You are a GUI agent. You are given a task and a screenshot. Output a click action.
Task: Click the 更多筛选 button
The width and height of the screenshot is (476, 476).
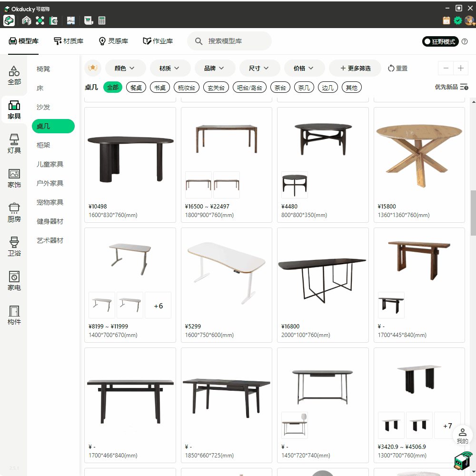[x=355, y=68]
